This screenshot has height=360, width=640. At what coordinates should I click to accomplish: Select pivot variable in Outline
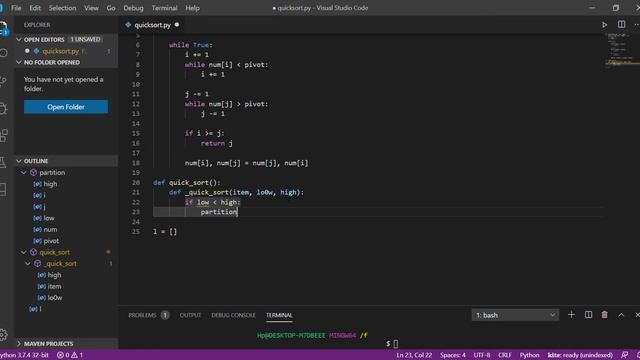51,241
